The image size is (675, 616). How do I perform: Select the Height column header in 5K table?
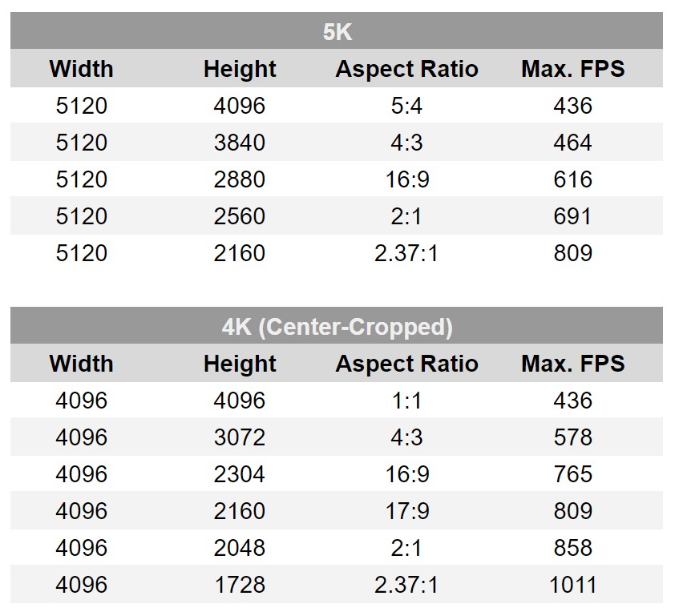[240, 69]
